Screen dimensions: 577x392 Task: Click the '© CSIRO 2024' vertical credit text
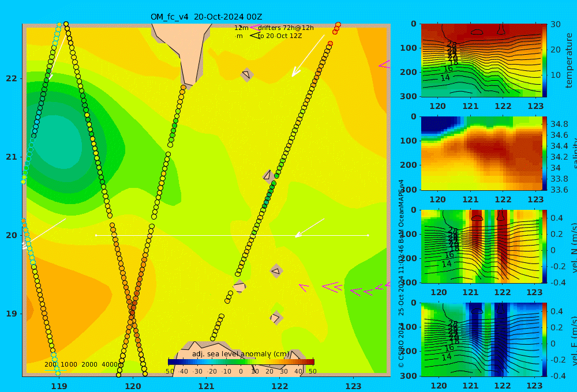point(401,345)
